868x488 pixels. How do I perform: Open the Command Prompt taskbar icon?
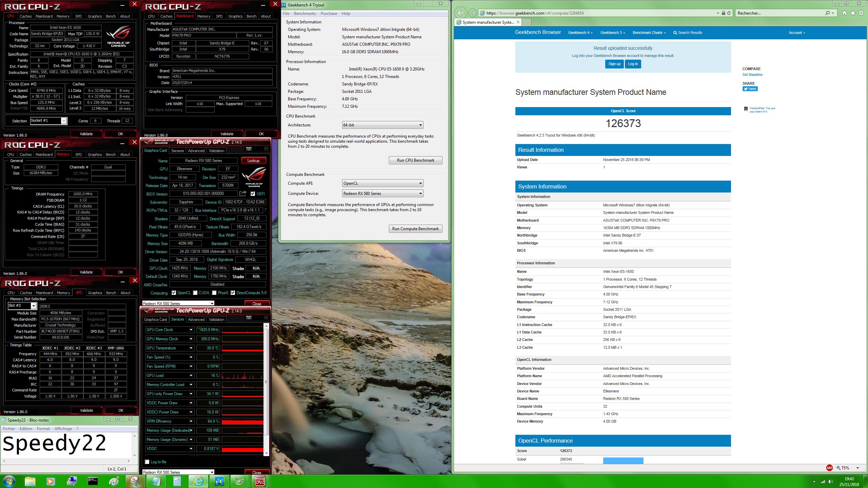[x=93, y=481]
